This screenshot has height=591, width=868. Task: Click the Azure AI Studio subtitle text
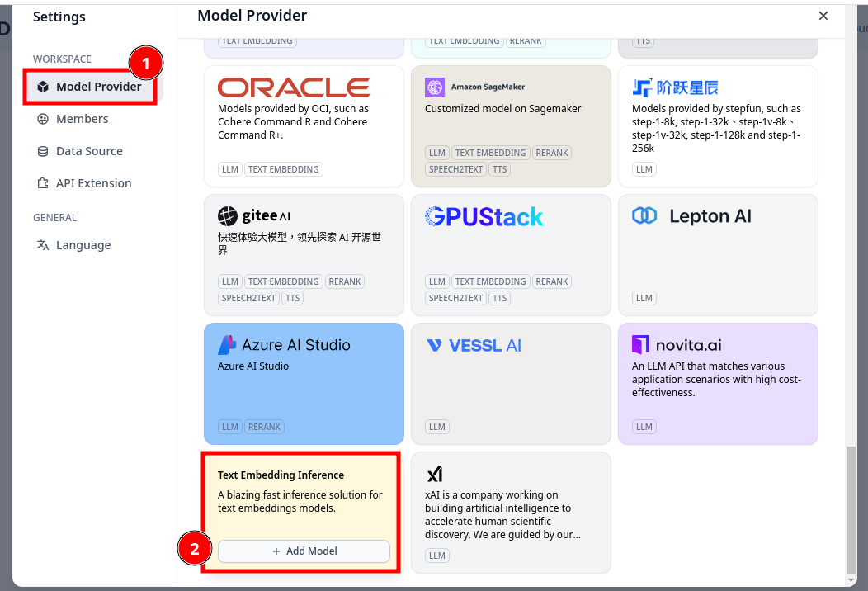pyautogui.click(x=253, y=366)
